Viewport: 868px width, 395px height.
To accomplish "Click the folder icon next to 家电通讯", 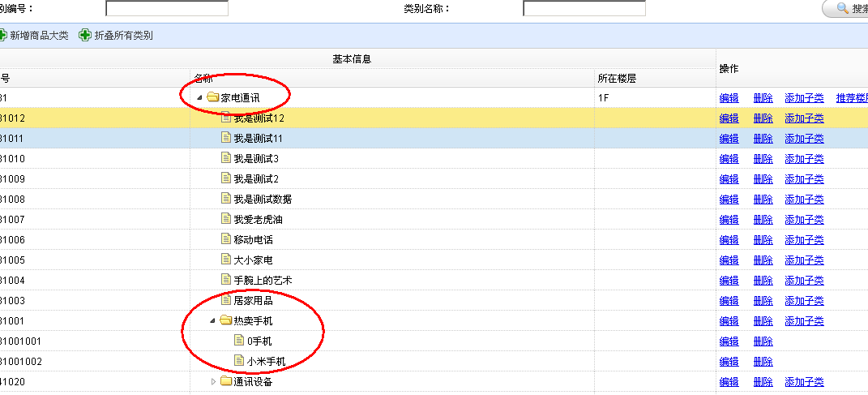I will (x=212, y=98).
